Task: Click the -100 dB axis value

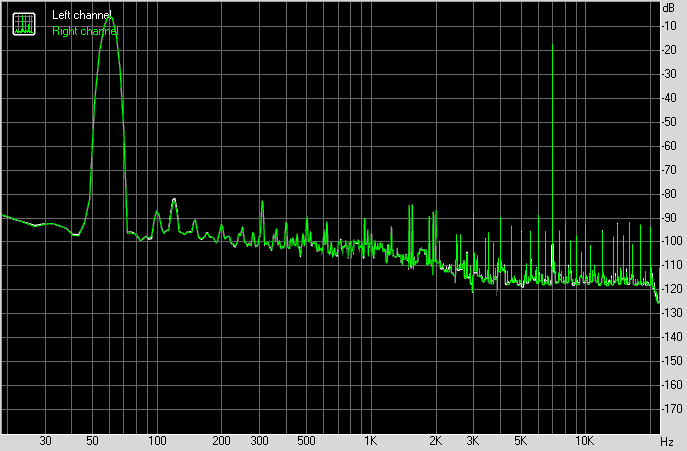Action: 672,241
